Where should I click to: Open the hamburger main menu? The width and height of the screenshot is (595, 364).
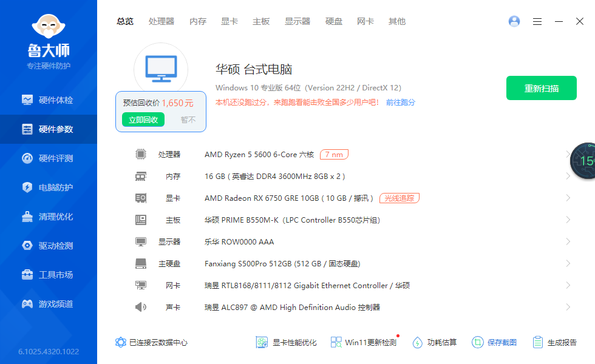537,21
